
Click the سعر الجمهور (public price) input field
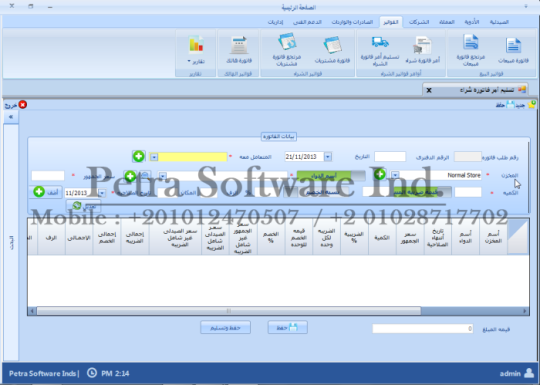point(48,176)
